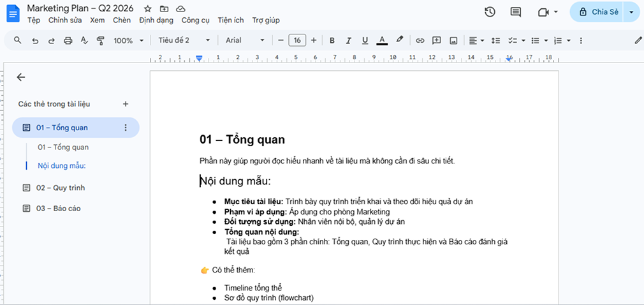The image size is (644, 305).
Task: Expand the share options arrow
Action: pos(632,12)
